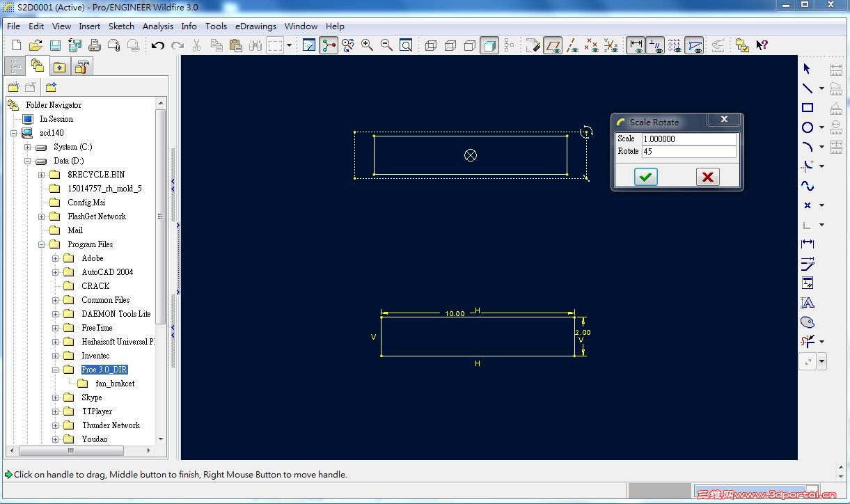The width and height of the screenshot is (850, 504).
Task: Choose the Select arrow tool
Action: (x=807, y=69)
